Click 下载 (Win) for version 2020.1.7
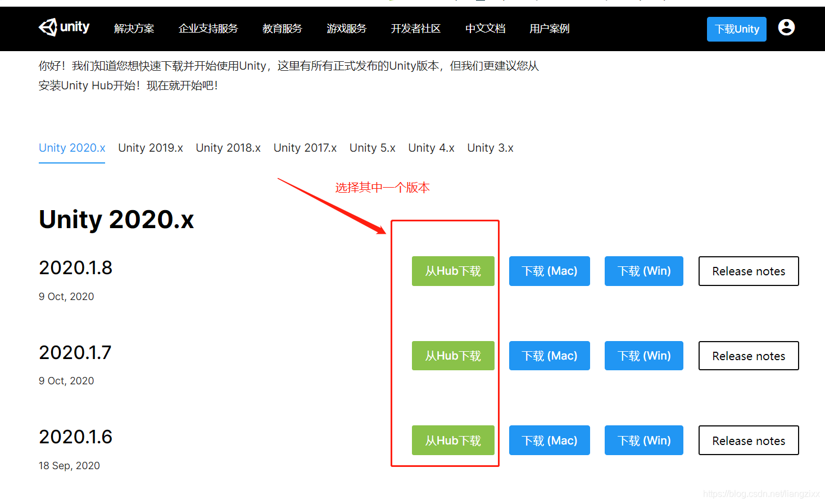The height and width of the screenshot is (504, 825). coord(644,356)
